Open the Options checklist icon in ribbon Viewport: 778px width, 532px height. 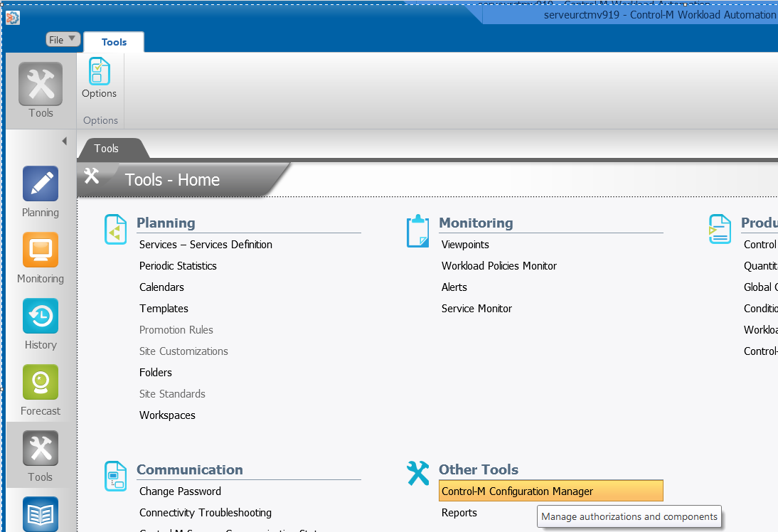100,71
